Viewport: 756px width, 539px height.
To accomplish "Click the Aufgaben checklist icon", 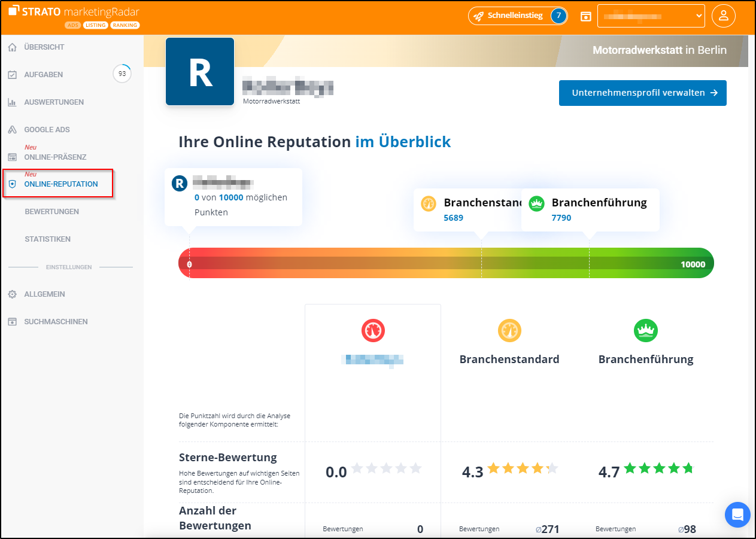I will [x=12, y=74].
